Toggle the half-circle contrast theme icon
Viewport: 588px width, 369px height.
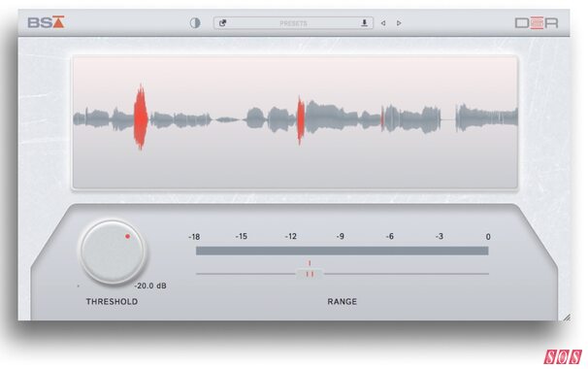[195, 23]
